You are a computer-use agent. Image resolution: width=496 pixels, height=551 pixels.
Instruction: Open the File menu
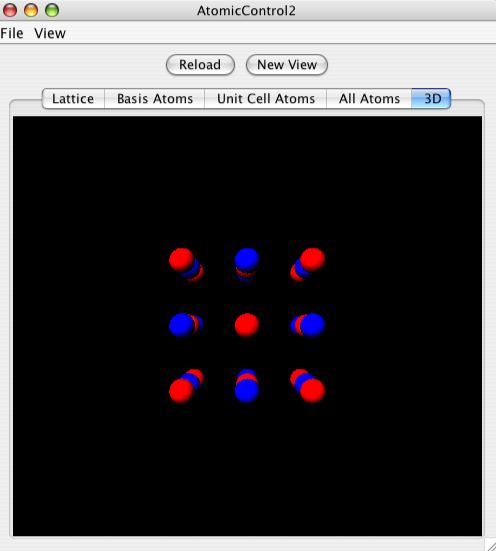(x=12, y=33)
